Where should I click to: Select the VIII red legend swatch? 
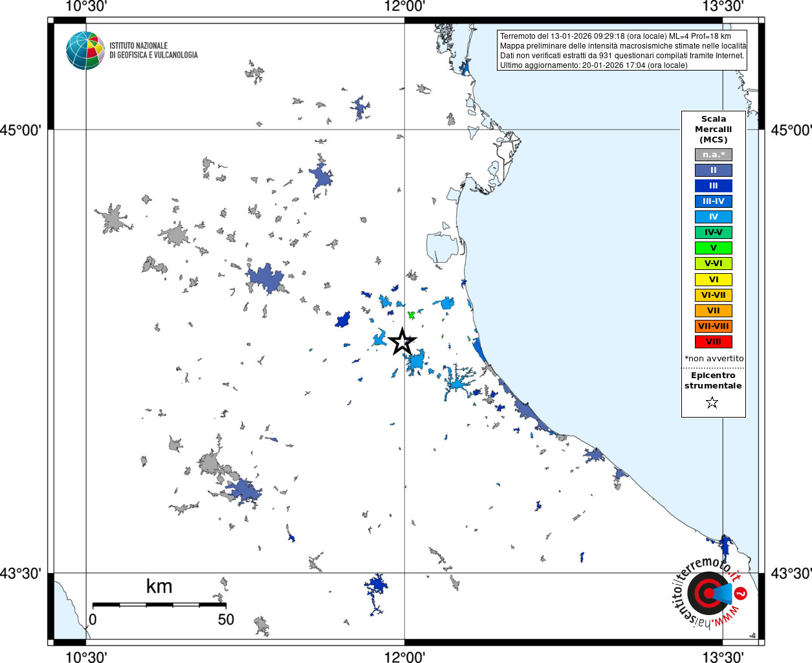coord(714,342)
